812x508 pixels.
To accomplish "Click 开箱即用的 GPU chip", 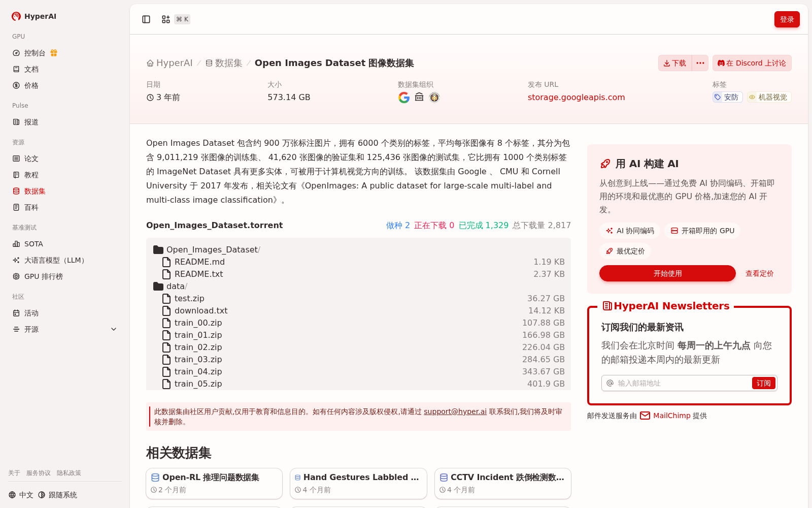I will (x=702, y=231).
